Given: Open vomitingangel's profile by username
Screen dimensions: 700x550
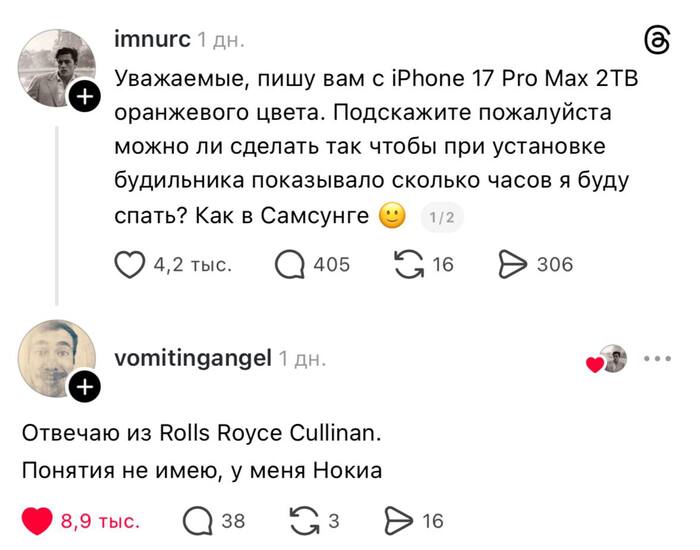Looking at the screenshot, I should coord(193,358).
